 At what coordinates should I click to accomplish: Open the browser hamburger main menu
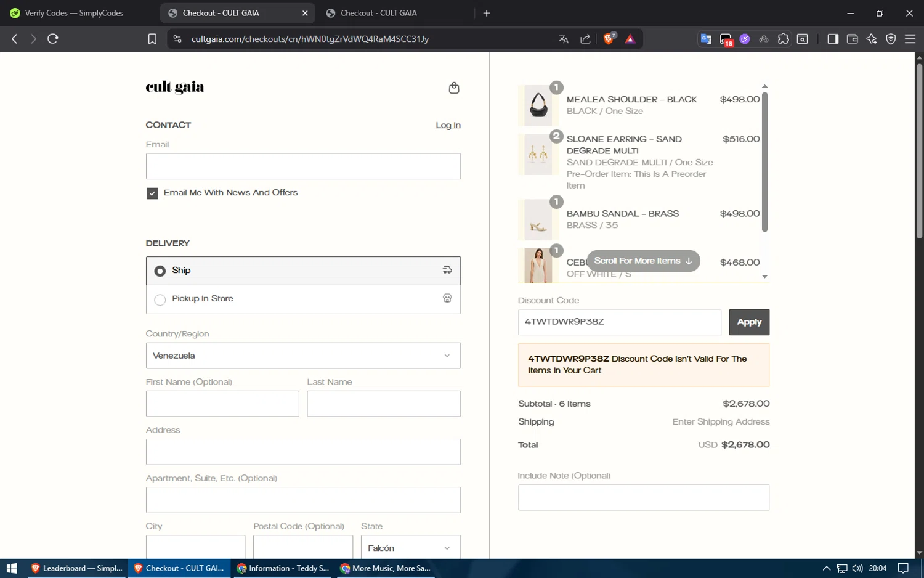pos(910,39)
